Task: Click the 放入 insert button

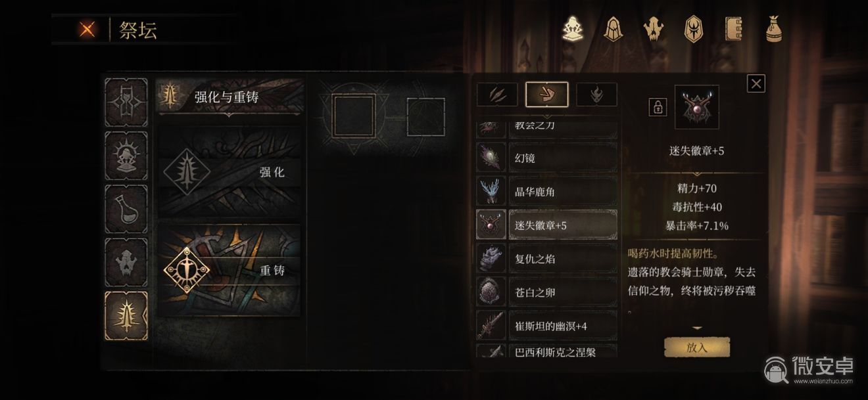Action: 697,347
